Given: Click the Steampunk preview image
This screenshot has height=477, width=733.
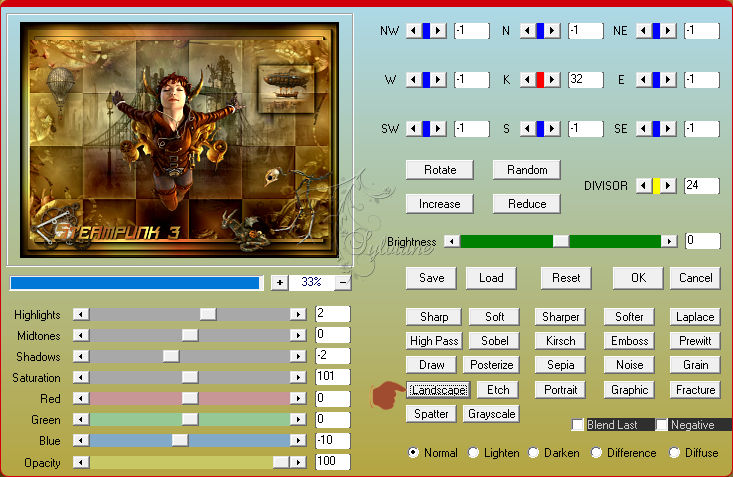Looking at the screenshot, I should pos(180,139).
